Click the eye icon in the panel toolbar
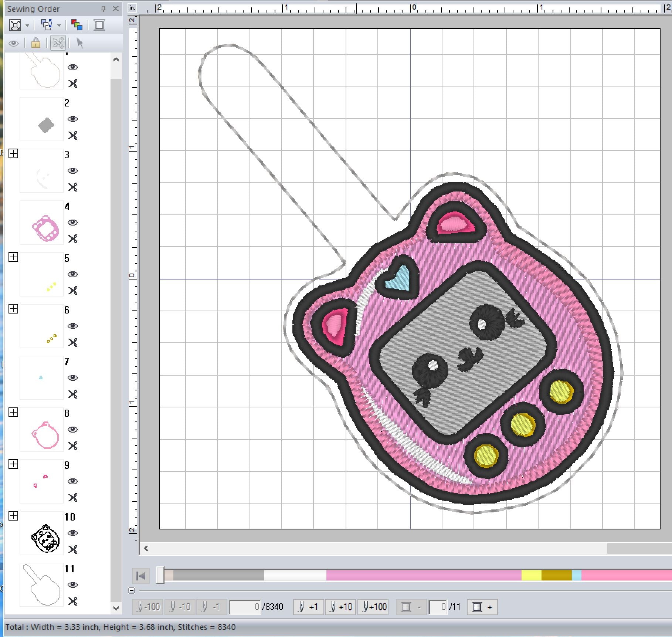This screenshot has width=672, height=637. [x=14, y=43]
